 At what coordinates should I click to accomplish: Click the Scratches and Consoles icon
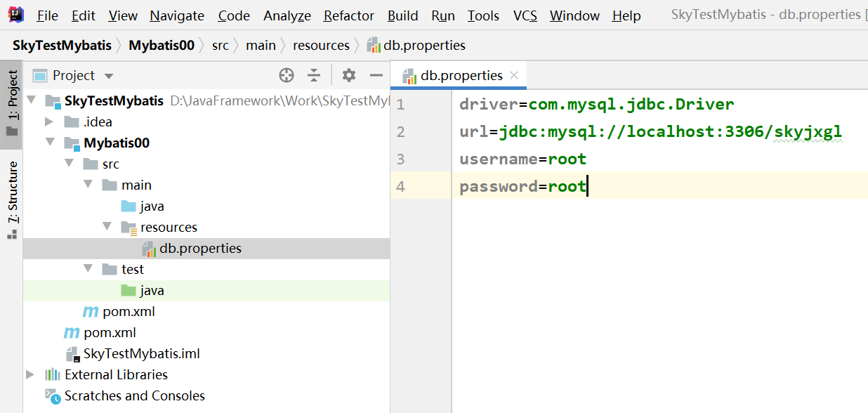click(53, 395)
